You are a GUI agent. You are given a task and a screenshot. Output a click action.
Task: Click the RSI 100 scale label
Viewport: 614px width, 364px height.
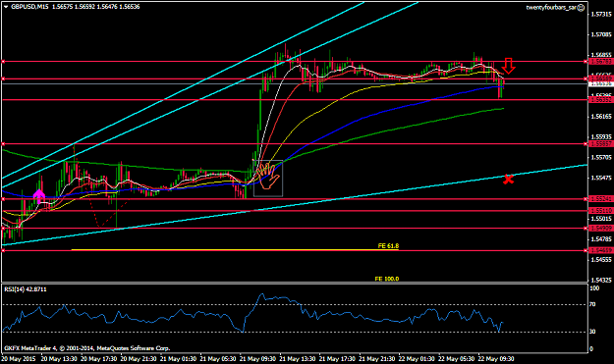[594, 288]
